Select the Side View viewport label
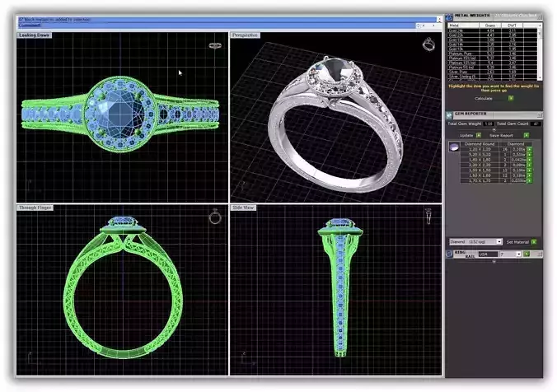The height and width of the screenshot is (392, 557). coord(243,208)
